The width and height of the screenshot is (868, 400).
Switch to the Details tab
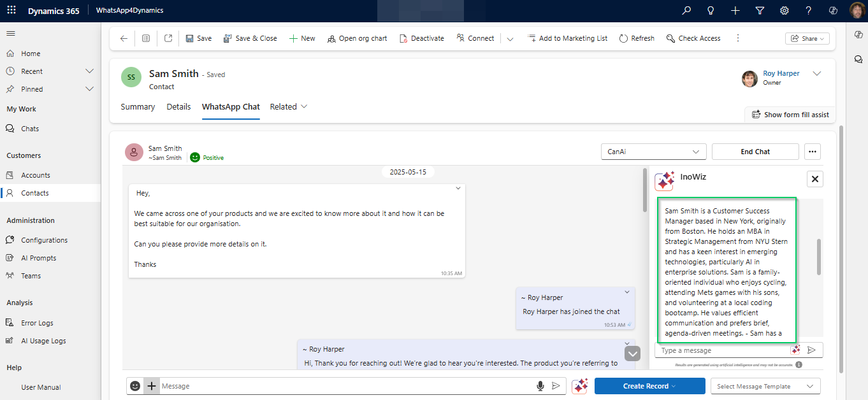tap(178, 106)
